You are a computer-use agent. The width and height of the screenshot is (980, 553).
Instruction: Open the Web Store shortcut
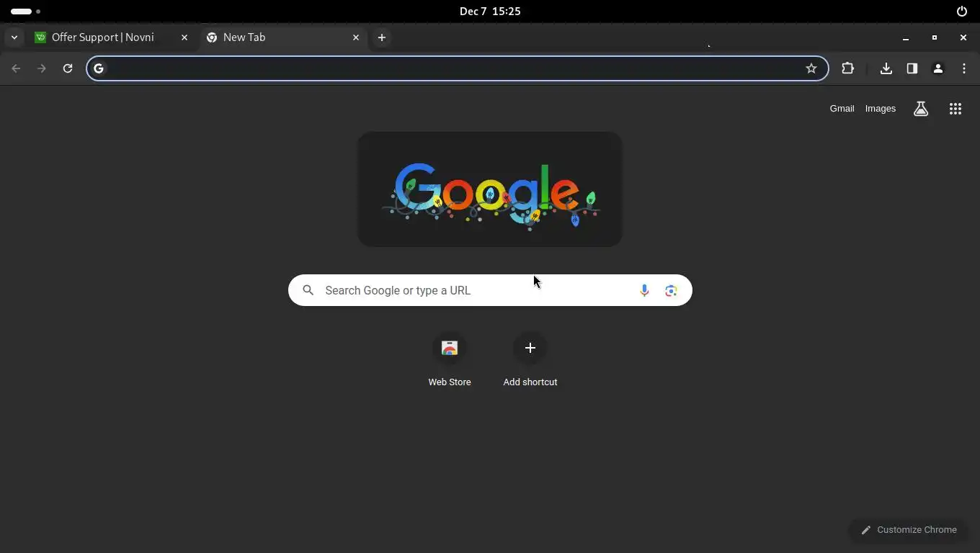coord(450,361)
